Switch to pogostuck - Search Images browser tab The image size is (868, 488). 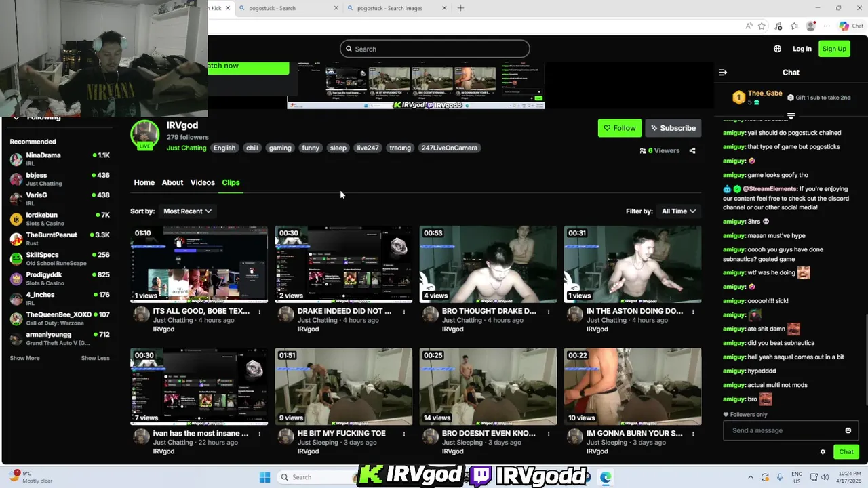(397, 8)
